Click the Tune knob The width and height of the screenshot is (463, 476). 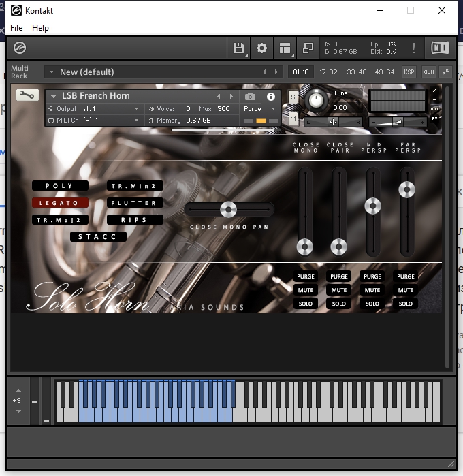[316, 100]
